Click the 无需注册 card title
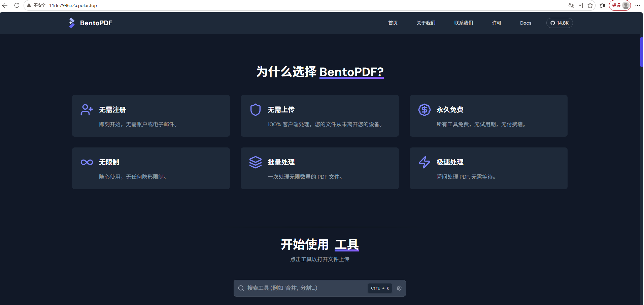The width and height of the screenshot is (644, 305). (112, 110)
